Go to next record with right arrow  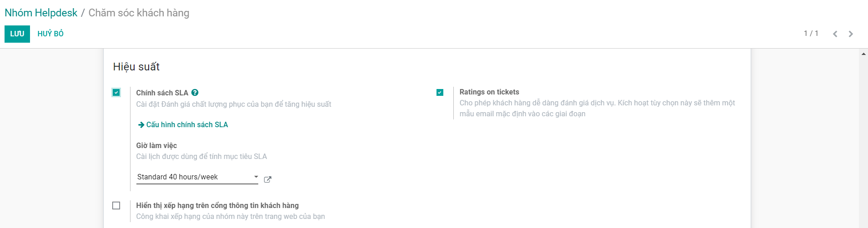click(851, 34)
